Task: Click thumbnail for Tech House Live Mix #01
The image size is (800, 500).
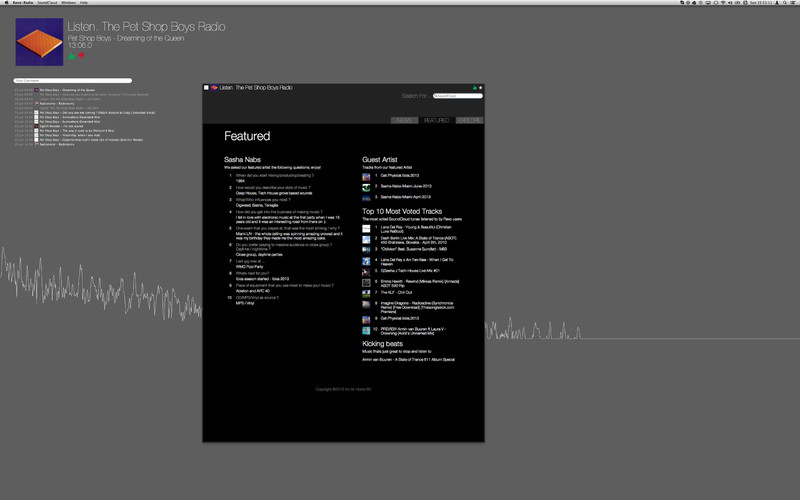Action: (366, 272)
